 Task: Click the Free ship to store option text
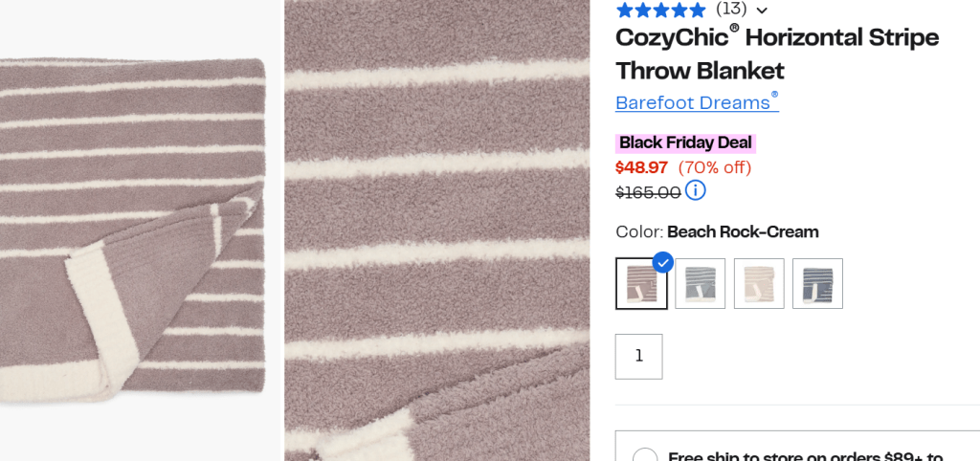coord(806,456)
